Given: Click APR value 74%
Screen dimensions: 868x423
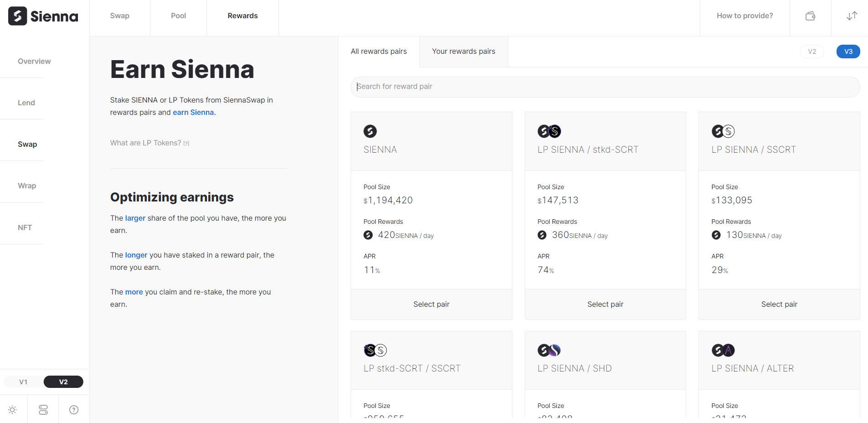Looking at the screenshot, I should point(546,270).
